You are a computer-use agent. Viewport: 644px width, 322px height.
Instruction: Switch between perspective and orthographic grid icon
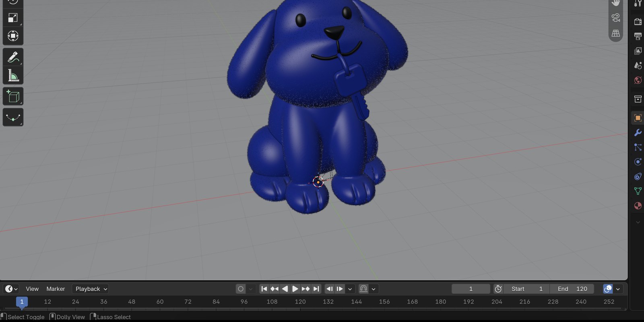tap(616, 33)
